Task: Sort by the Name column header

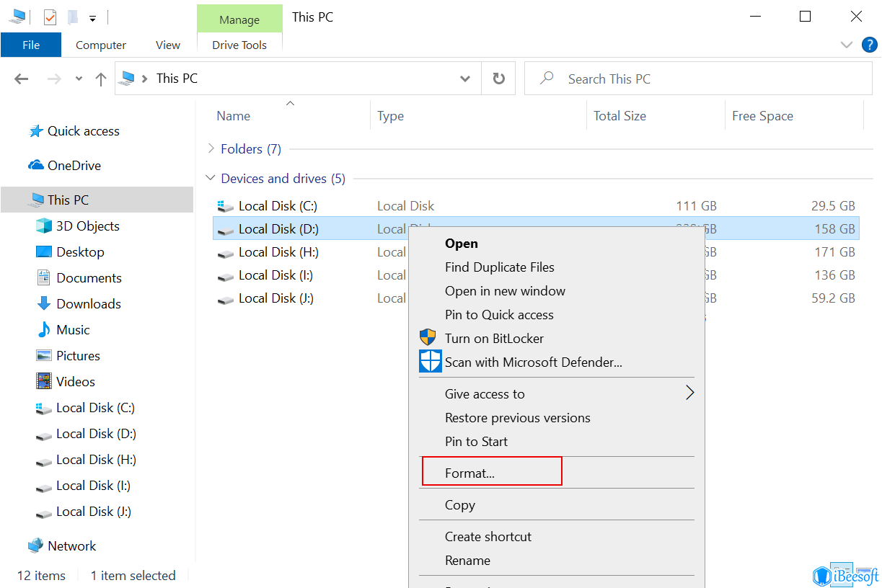Action: coord(234,116)
